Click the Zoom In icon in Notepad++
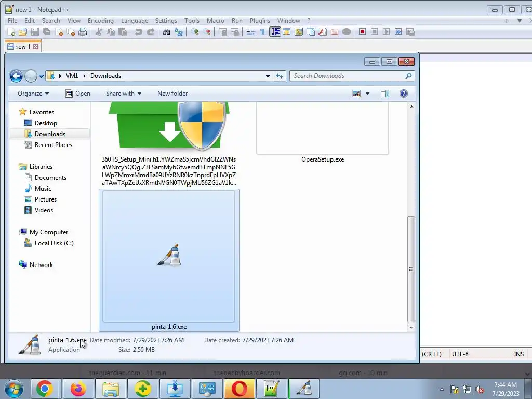Viewport: 532px width, 399px height. coord(195,32)
